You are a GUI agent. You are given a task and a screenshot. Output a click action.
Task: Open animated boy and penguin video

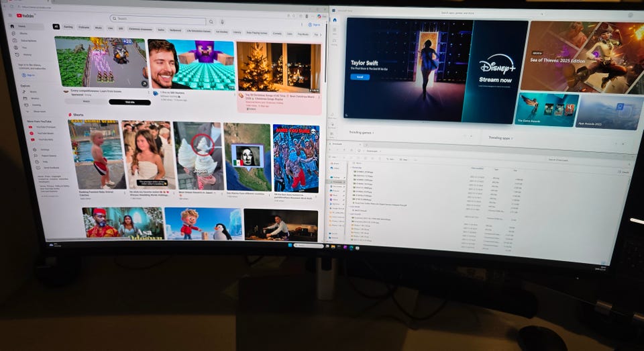coord(203,223)
